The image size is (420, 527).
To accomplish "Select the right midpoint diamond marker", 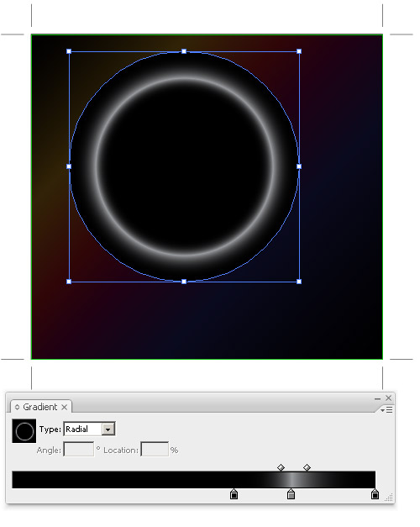I will [307, 467].
